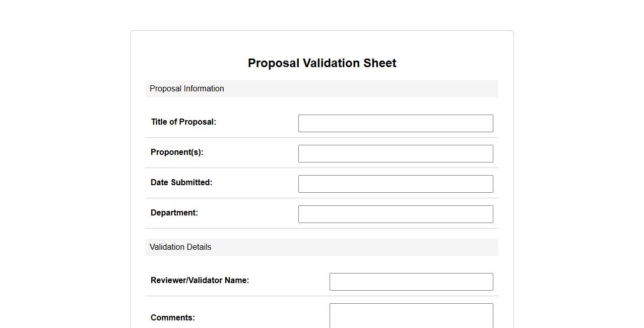644x328 pixels.
Task: Click the 'Reviewer/Validator Name:' label
Action: (200, 281)
